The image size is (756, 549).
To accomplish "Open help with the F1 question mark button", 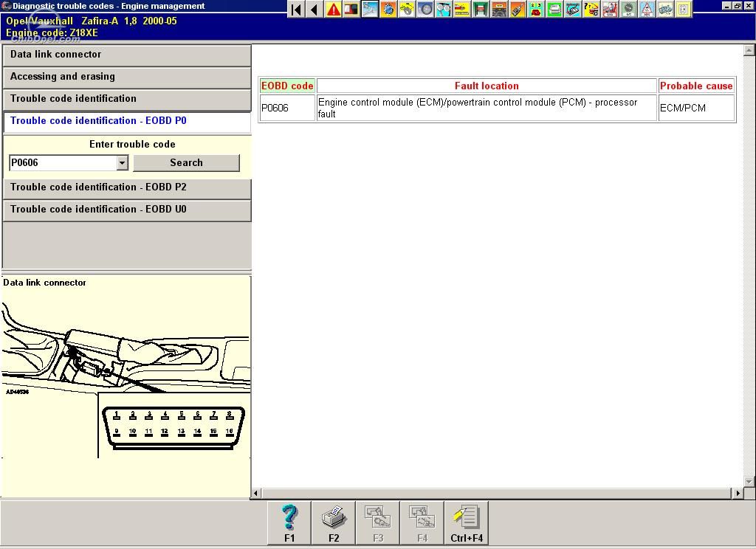I will pos(289,523).
